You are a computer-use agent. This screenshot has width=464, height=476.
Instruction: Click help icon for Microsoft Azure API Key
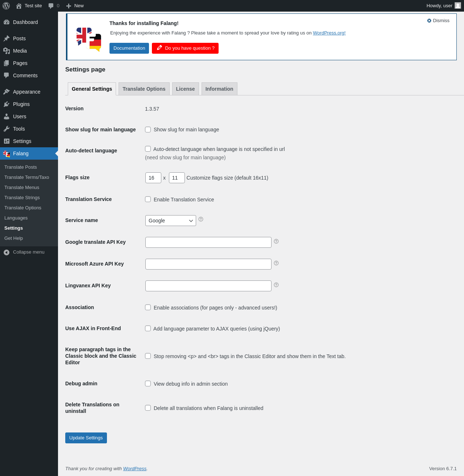(x=276, y=263)
